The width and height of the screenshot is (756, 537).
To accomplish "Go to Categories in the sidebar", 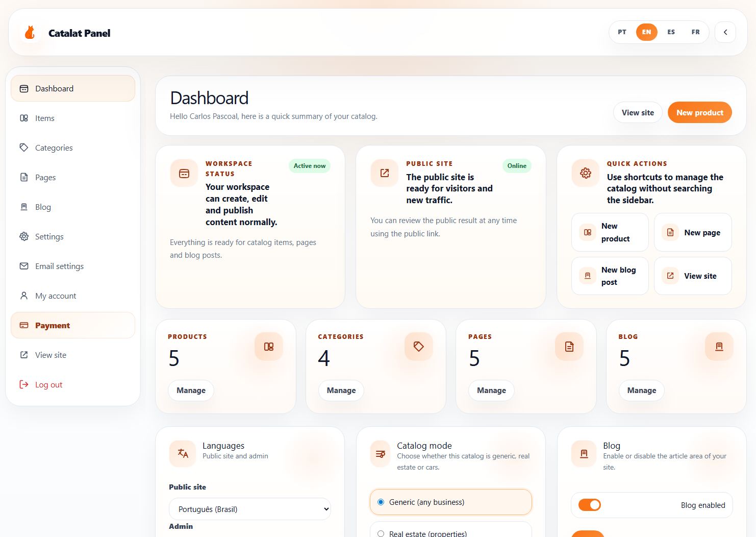I will click(x=73, y=148).
